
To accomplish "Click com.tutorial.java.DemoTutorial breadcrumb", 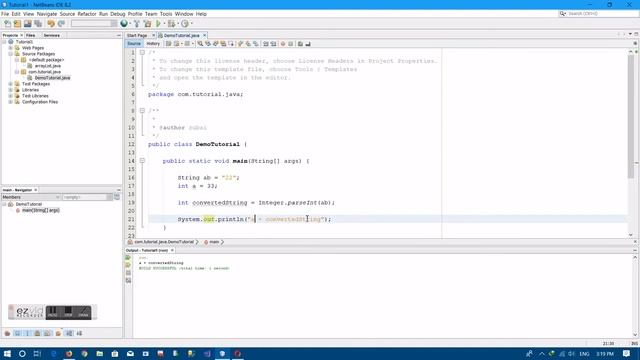I will 164,242.
